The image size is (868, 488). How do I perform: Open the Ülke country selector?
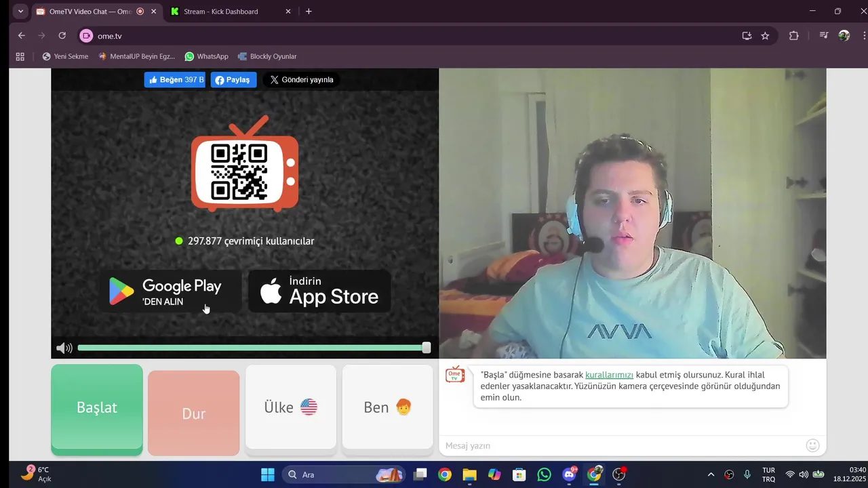click(290, 407)
